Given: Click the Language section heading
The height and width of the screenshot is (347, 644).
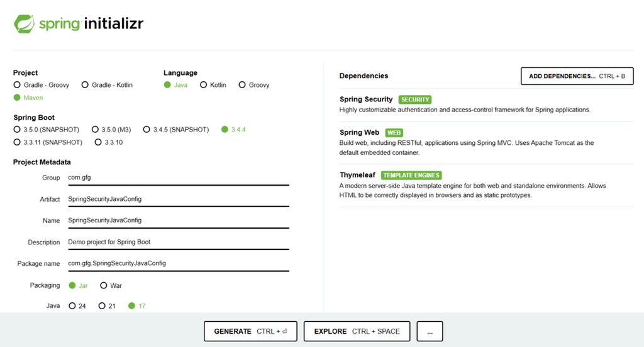Looking at the screenshot, I should [x=180, y=72].
